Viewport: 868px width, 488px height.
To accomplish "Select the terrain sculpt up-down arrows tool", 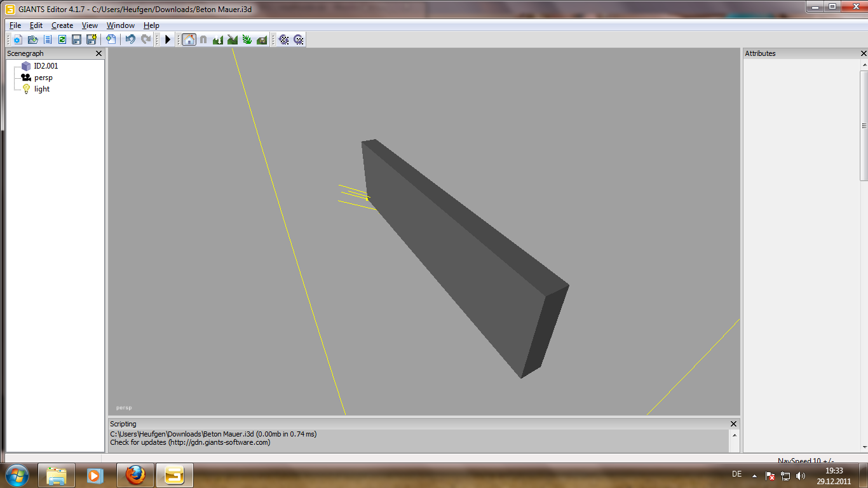I will point(218,39).
